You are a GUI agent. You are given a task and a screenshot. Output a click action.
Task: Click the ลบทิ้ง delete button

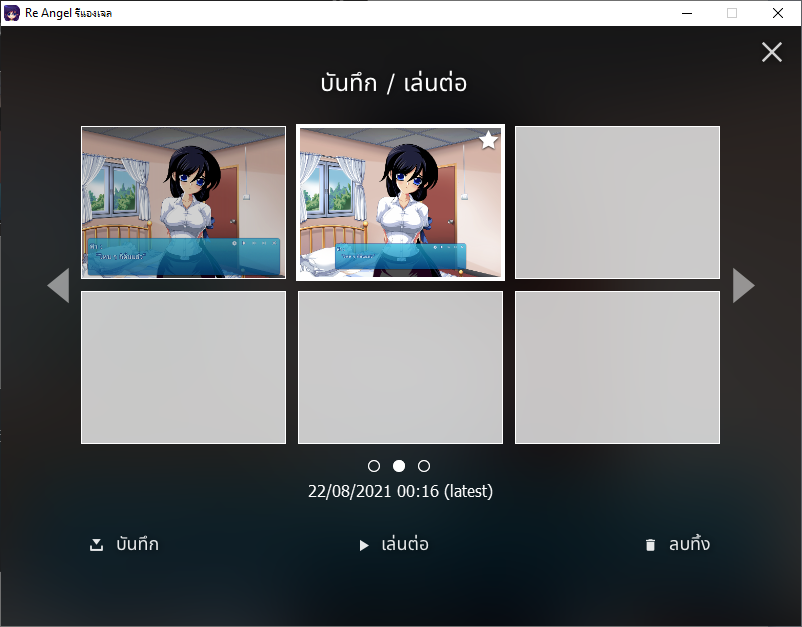point(677,544)
